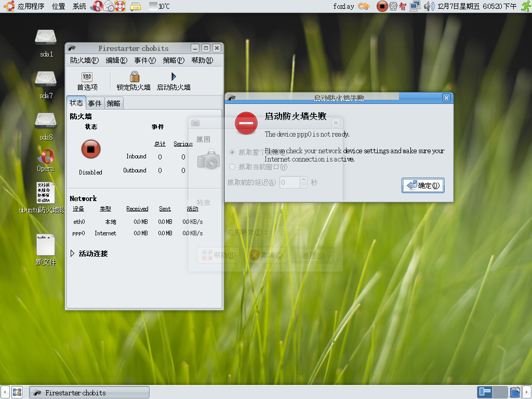Minimize the Firestarter chobits window
532x399 pixels.
[x=195, y=48]
